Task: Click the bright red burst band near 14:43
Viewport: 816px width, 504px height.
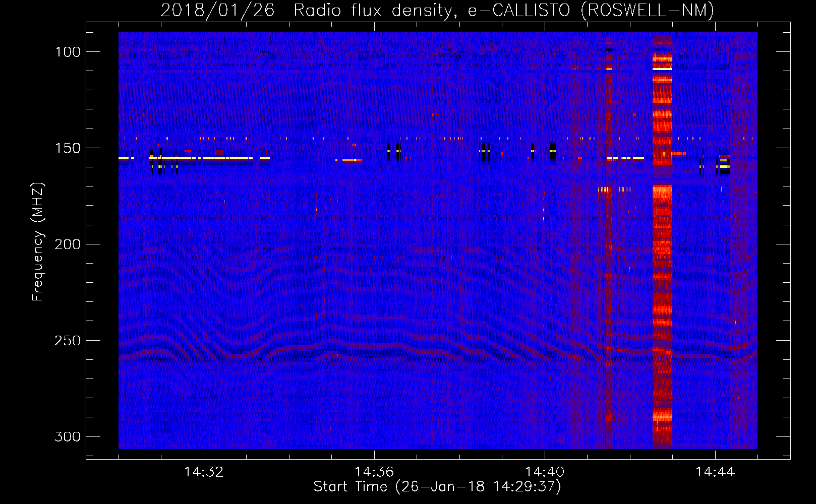Action: [x=662, y=242]
